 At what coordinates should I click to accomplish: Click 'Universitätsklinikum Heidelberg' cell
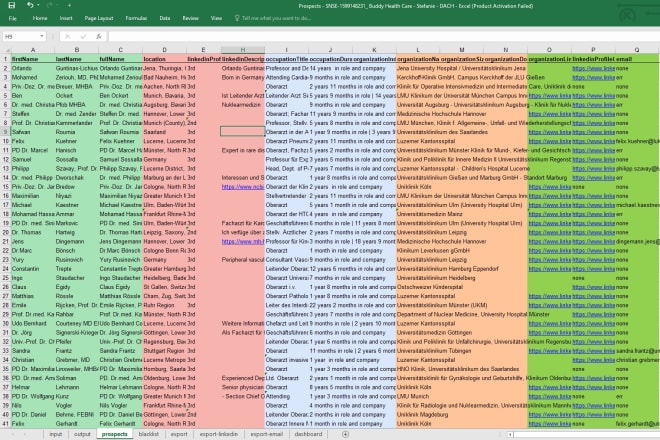(436, 278)
